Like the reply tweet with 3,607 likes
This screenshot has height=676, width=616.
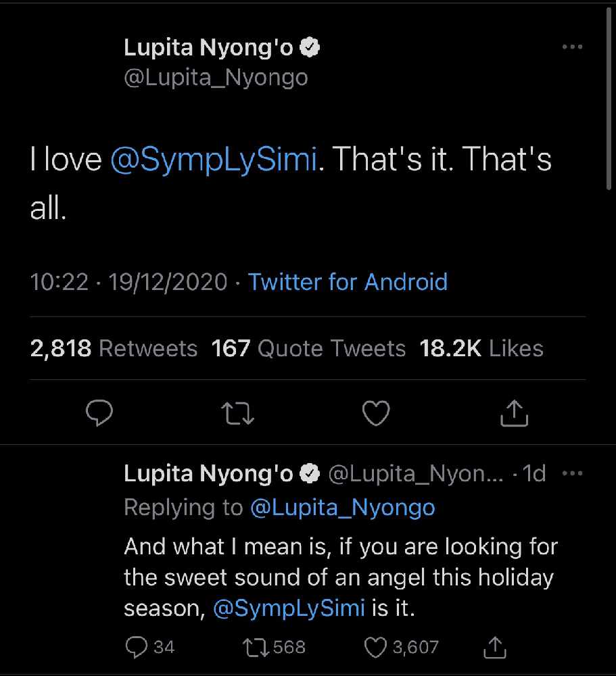pyautogui.click(x=375, y=647)
